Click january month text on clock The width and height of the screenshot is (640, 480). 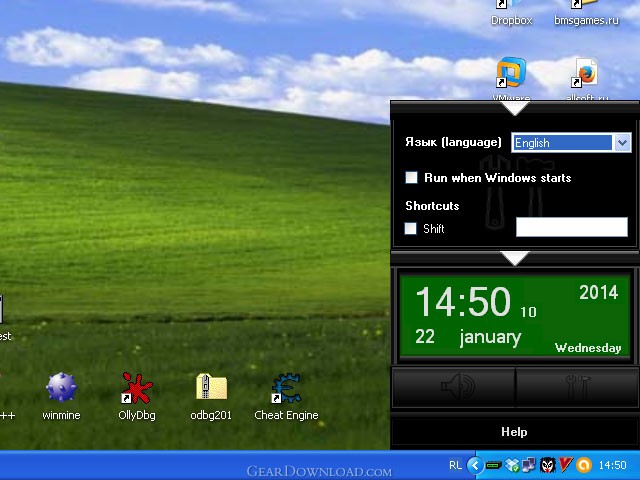click(x=490, y=337)
